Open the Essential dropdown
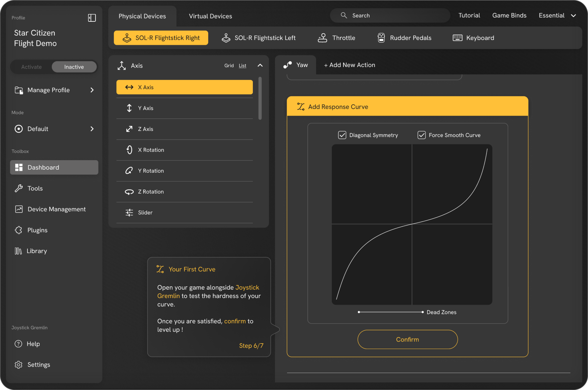Image resolution: width=588 pixels, height=390 pixels. click(557, 15)
